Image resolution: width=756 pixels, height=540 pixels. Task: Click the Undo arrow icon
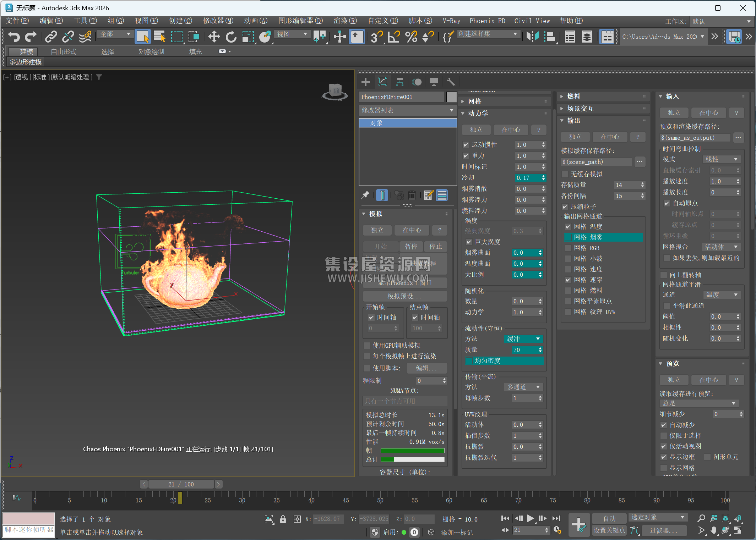click(x=14, y=37)
